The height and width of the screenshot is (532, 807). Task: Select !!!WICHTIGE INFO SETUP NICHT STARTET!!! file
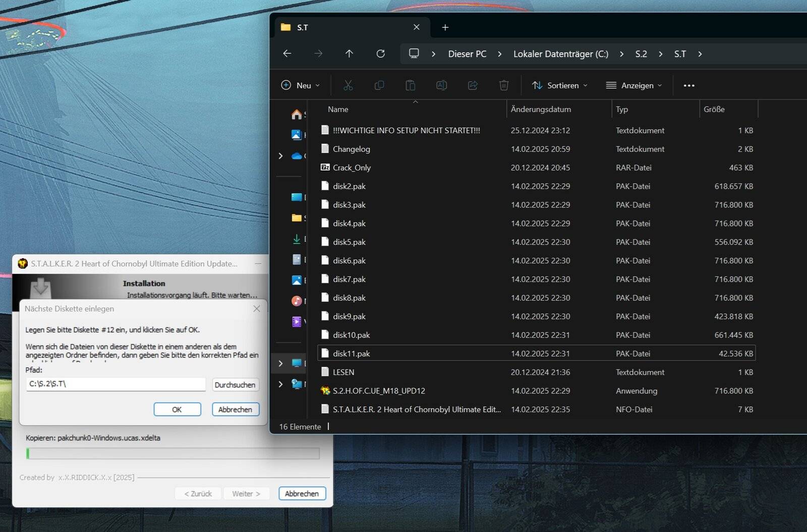[536, 130]
